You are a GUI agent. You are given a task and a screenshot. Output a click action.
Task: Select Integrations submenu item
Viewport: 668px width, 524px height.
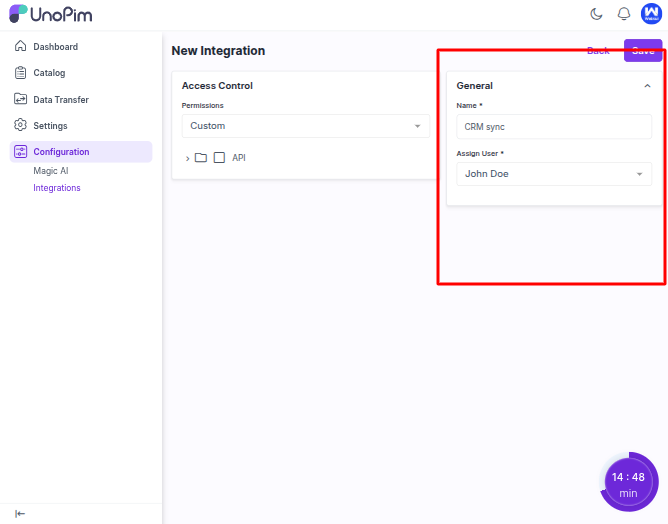coord(57,188)
